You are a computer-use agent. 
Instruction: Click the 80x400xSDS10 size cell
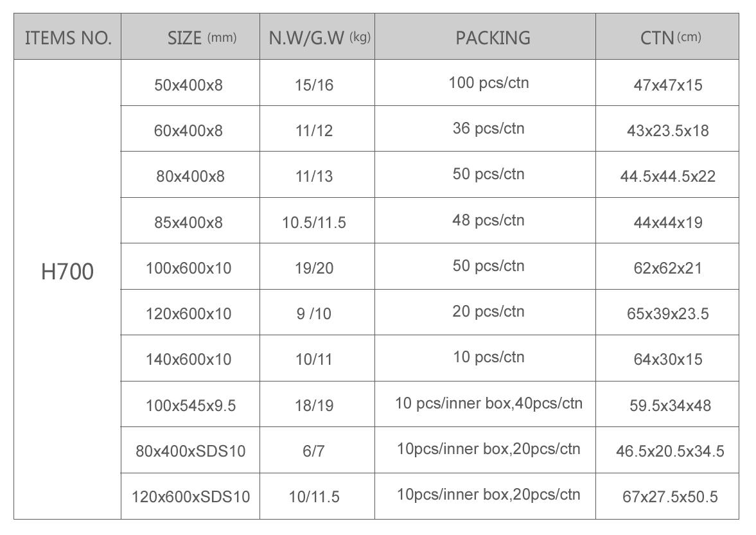click(190, 450)
